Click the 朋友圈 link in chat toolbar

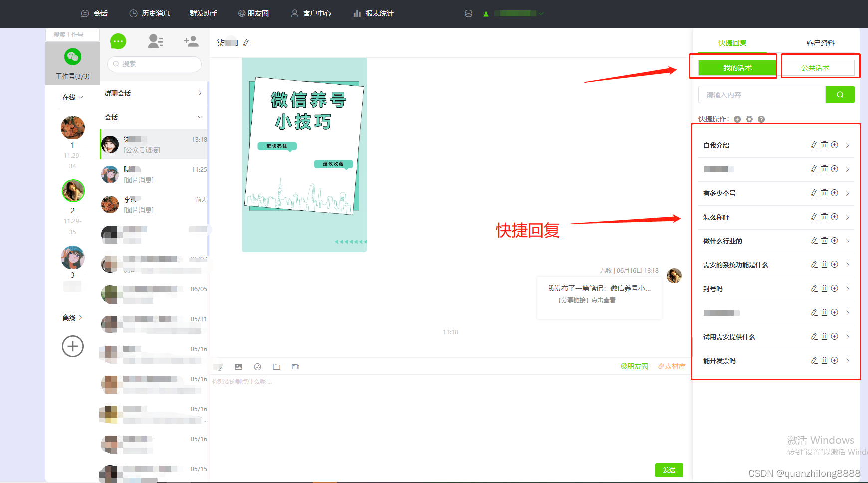(x=634, y=366)
